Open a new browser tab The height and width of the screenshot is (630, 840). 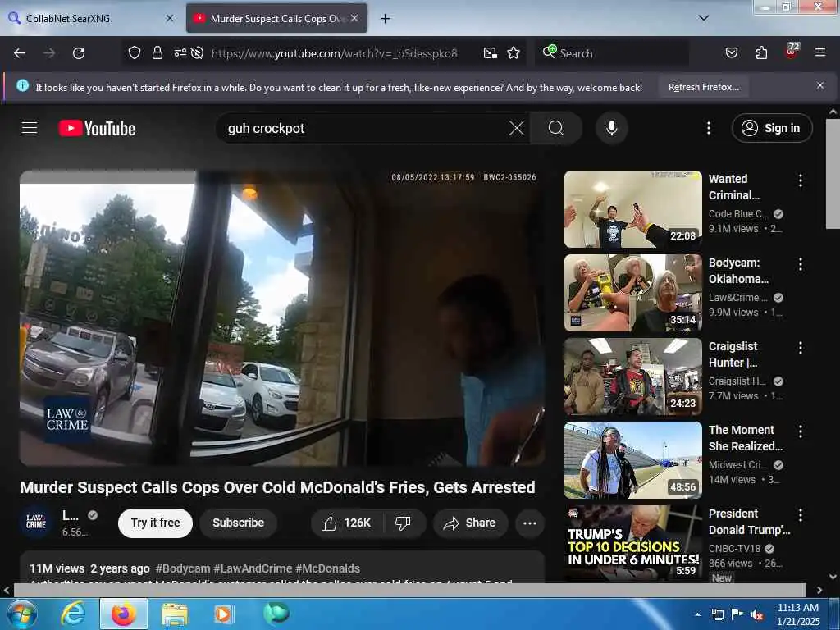coord(385,18)
